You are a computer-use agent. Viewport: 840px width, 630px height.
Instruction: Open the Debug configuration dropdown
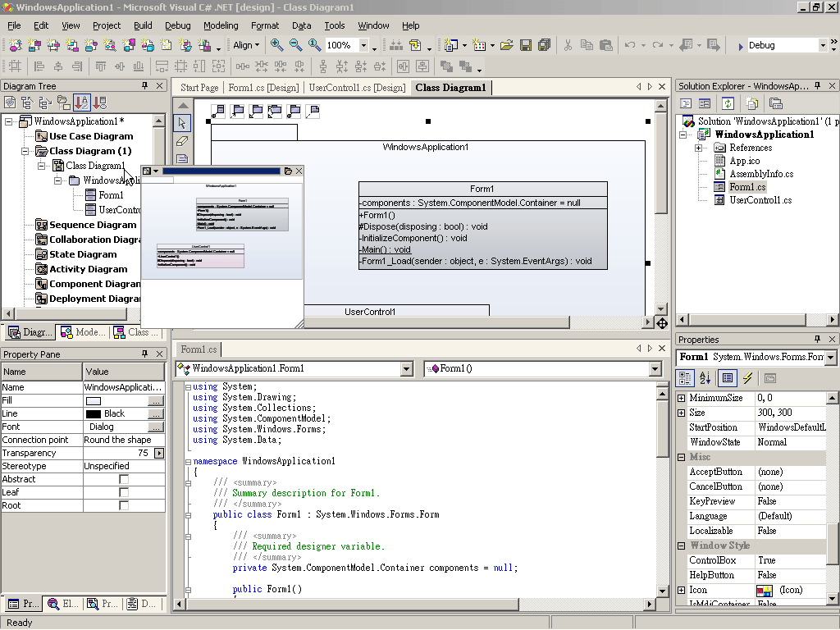pyautogui.click(x=823, y=46)
